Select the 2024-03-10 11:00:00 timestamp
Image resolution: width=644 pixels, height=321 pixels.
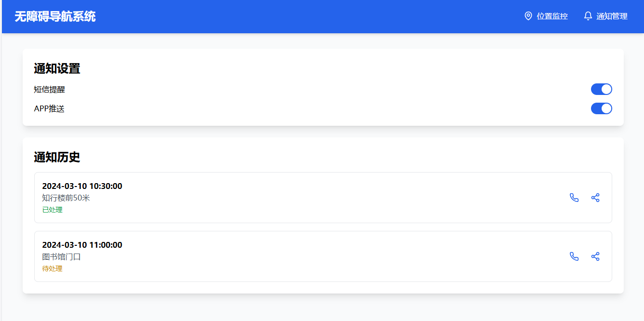tap(82, 245)
